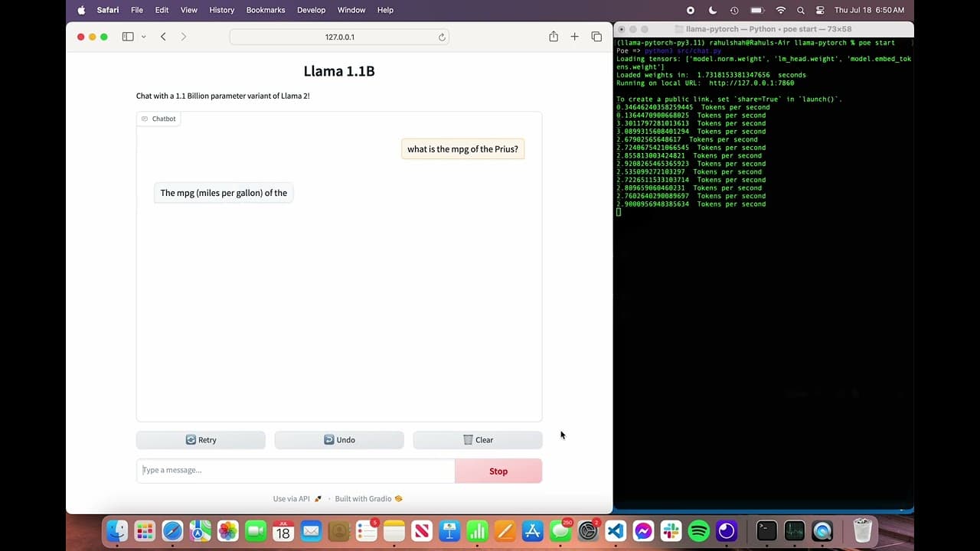This screenshot has width=980, height=551.
Task: Open the Wi-Fi status menu
Action: point(781,10)
